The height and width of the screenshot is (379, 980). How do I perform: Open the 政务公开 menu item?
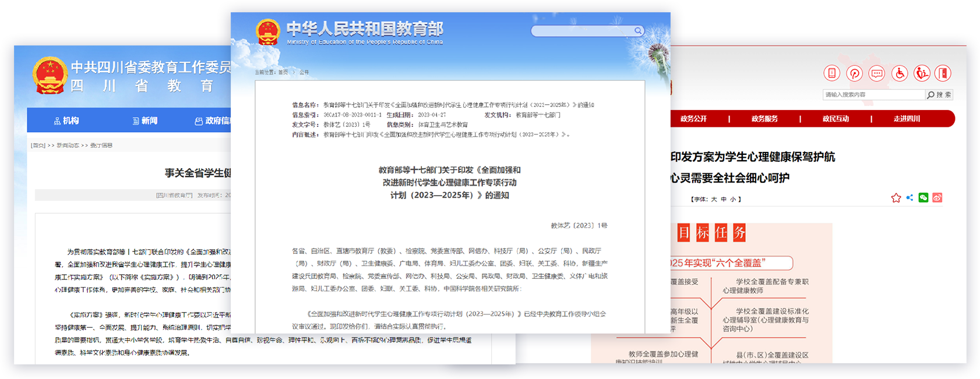pyautogui.click(x=693, y=119)
